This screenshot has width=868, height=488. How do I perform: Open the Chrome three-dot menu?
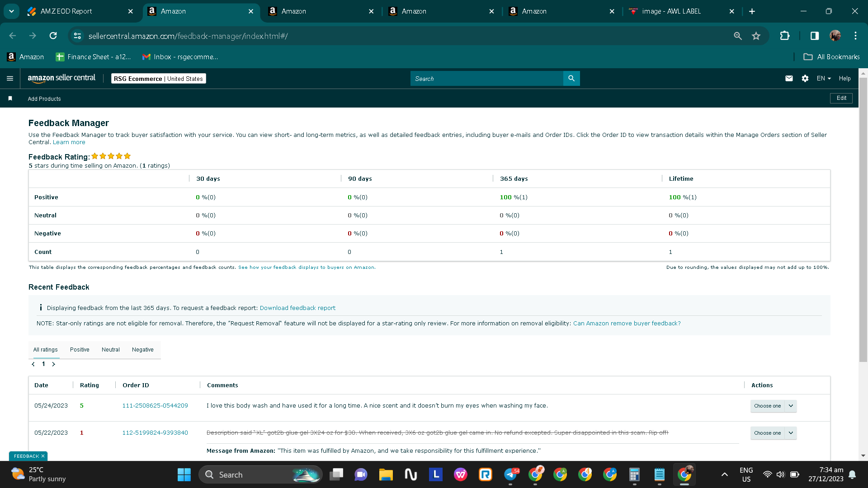click(x=855, y=36)
